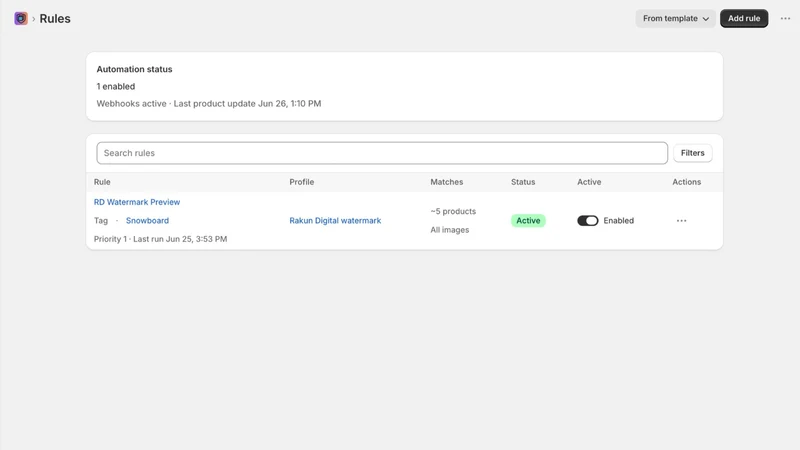
Task: Select the All images text
Action: 449,230
